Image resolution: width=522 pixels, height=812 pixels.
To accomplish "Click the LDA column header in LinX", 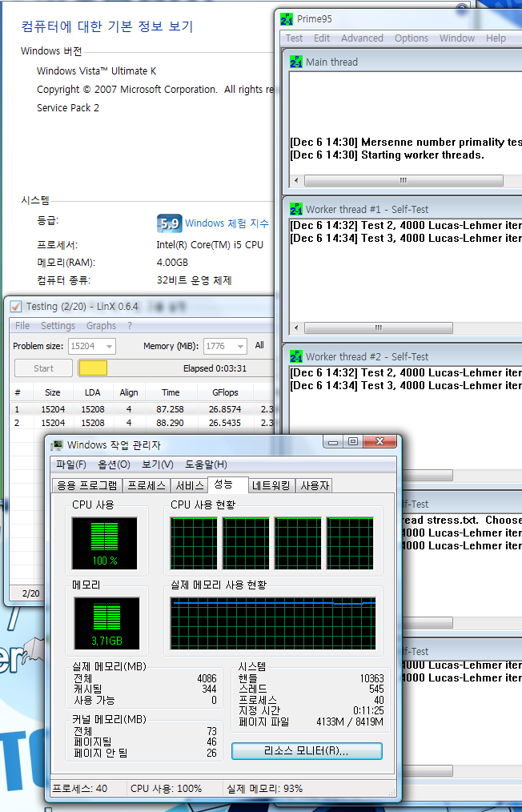I will tap(93, 392).
